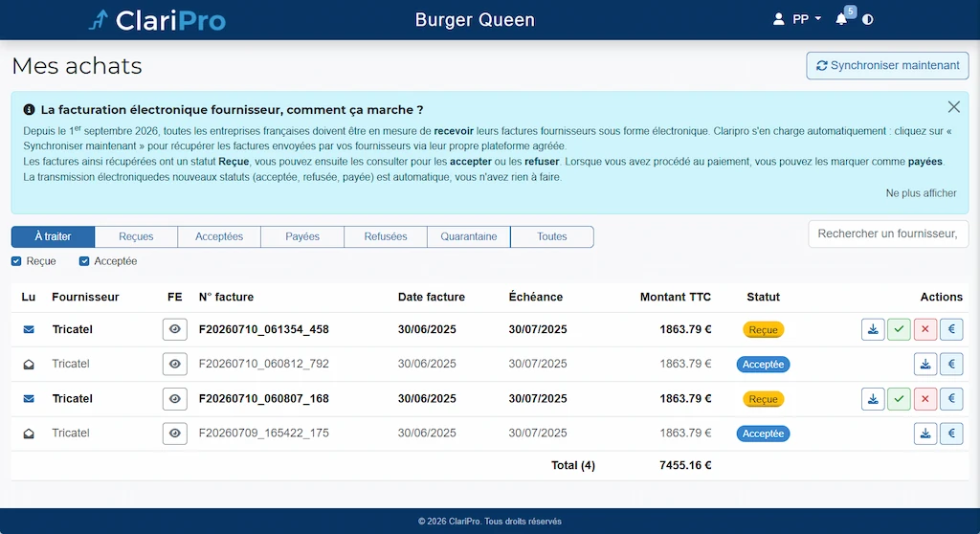
Task: View e-invoice F20260710_061354_458 with eye icon
Action: coord(175,329)
